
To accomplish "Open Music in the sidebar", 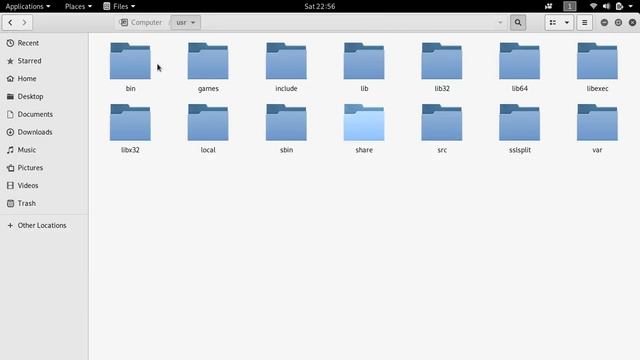I will [44, 150].
